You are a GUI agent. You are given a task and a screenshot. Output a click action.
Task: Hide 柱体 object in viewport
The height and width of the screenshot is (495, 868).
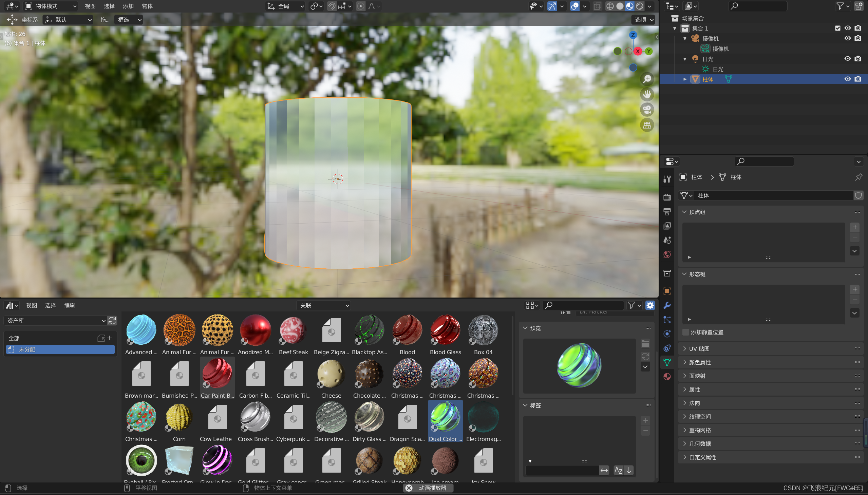coord(848,79)
